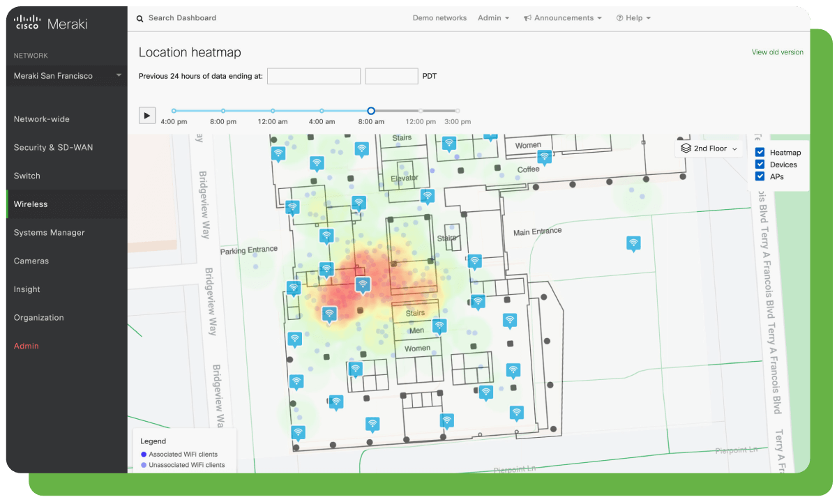Select Wireless in the sidebar
The width and height of the screenshot is (837, 504).
click(x=31, y=204)
